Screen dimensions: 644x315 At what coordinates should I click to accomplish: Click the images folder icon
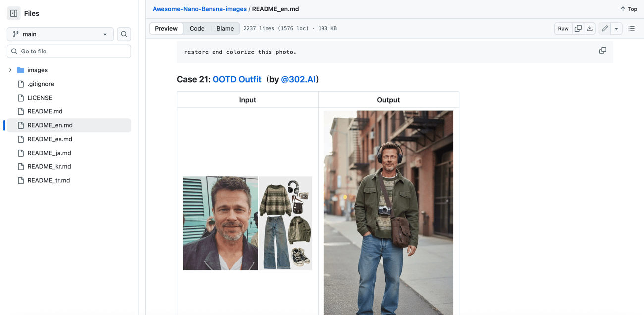[21, 70]
